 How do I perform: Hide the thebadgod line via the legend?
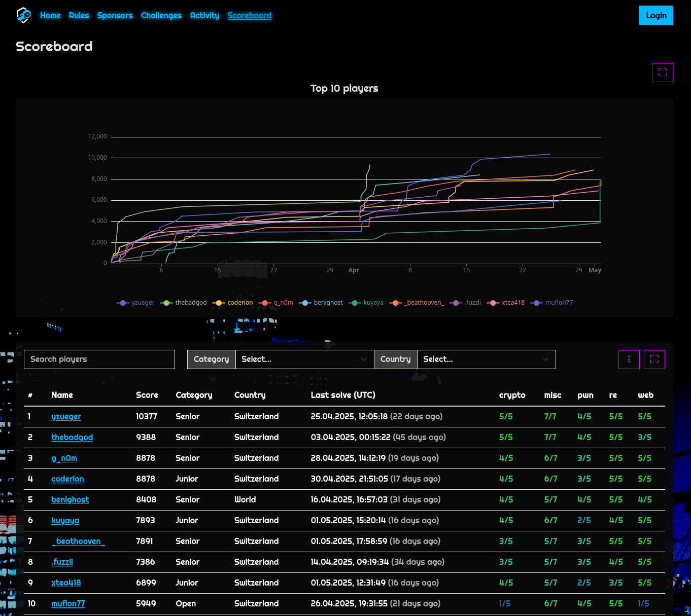(x=184, y=302)
